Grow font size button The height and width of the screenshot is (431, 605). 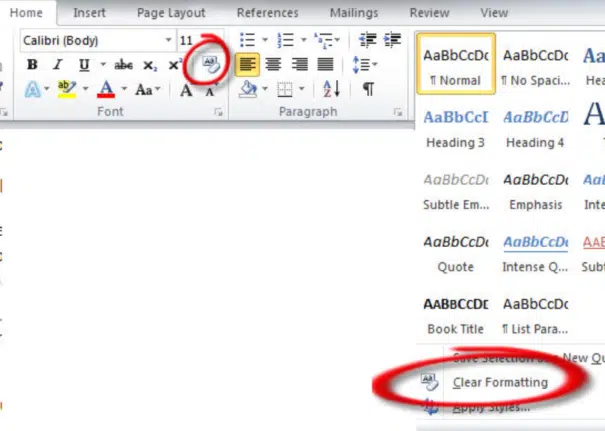186,91
